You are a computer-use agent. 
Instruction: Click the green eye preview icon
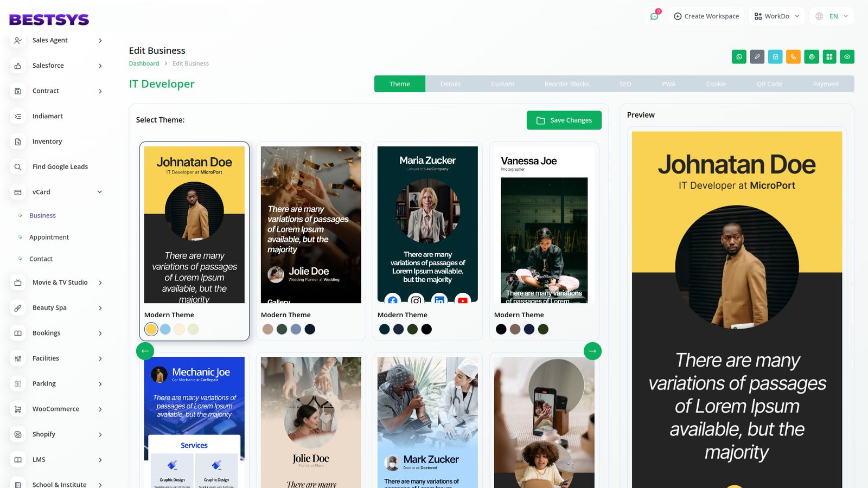pyautogui.click(x=847, y=57)
